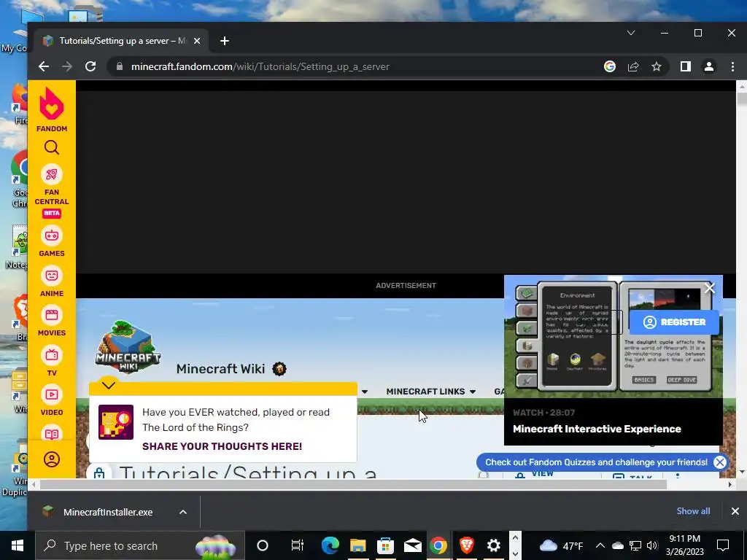Screen dimensions: 747x560
Task: Open Check out Fandom Quizzes banner
Action: click(x=596, y=462)
